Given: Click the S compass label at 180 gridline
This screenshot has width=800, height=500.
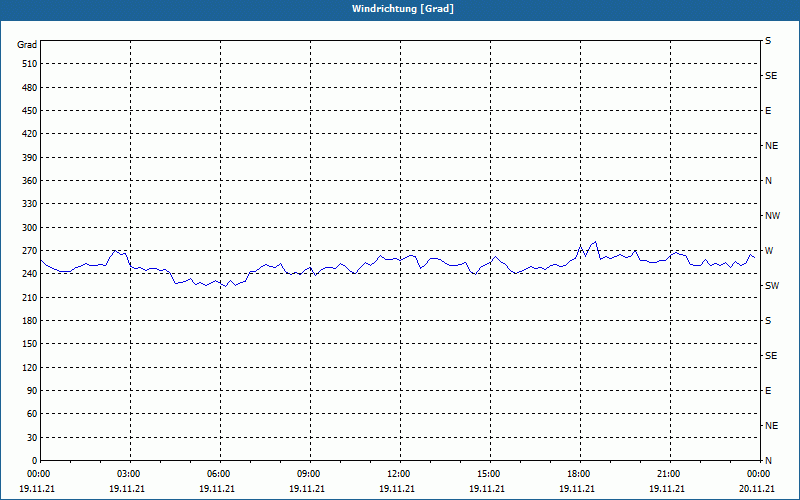Looking at the screenshot, I should point(768,321).
